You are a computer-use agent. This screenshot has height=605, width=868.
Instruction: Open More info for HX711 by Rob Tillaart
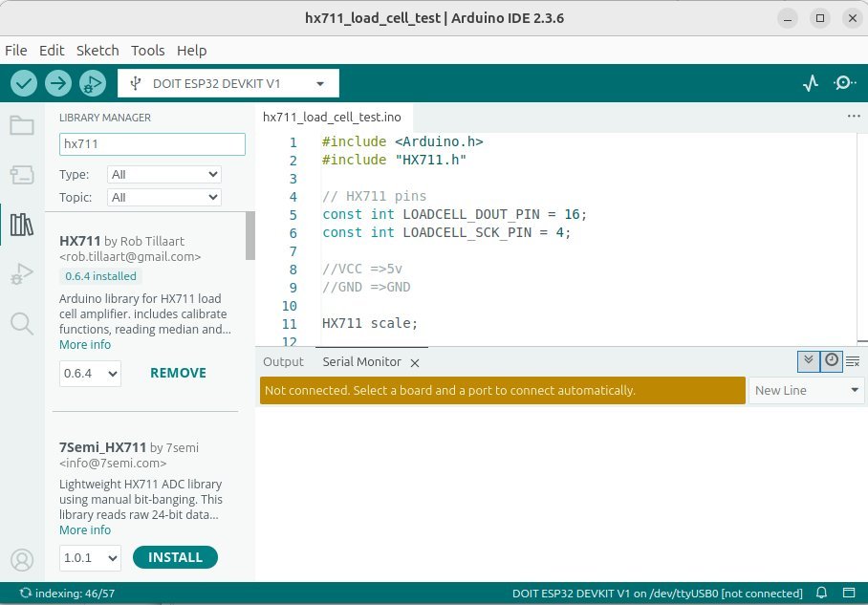[x=85, y=345]
